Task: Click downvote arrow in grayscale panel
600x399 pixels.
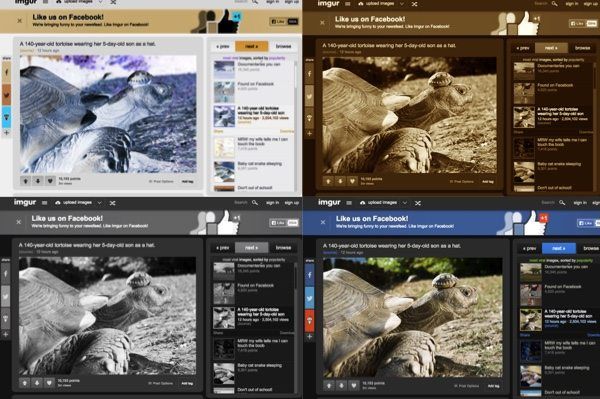Action: pos(37,382)
